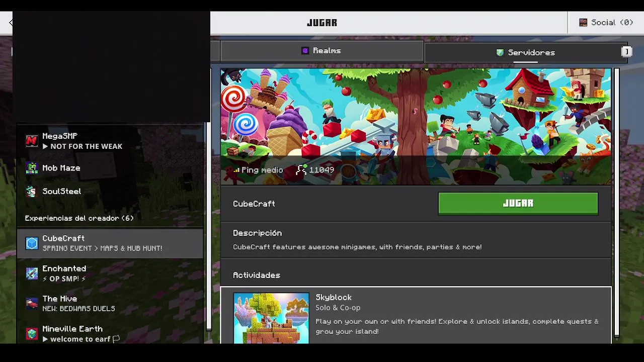Select the Mob Maze server icon
644x362 pixels.
[32, 168]
